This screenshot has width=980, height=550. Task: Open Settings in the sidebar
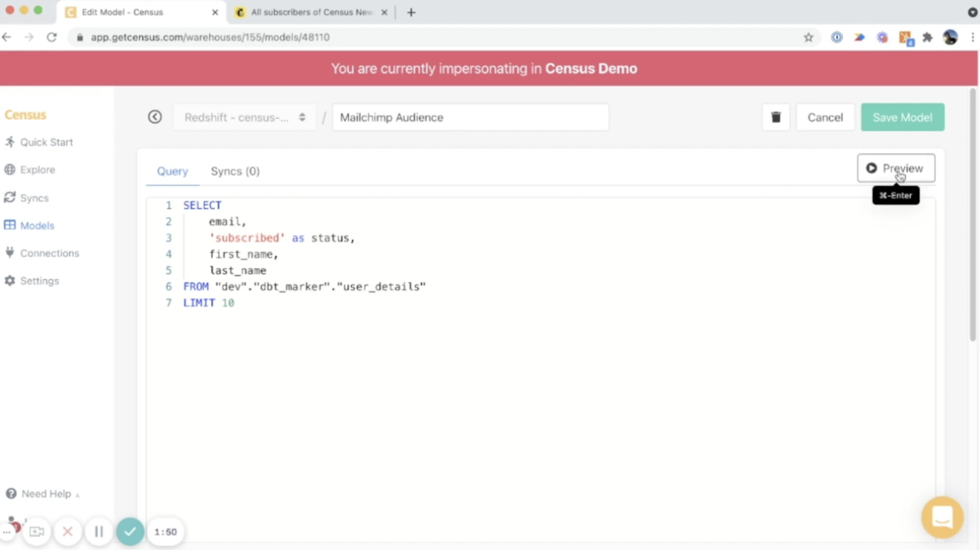tap(31, 281)
